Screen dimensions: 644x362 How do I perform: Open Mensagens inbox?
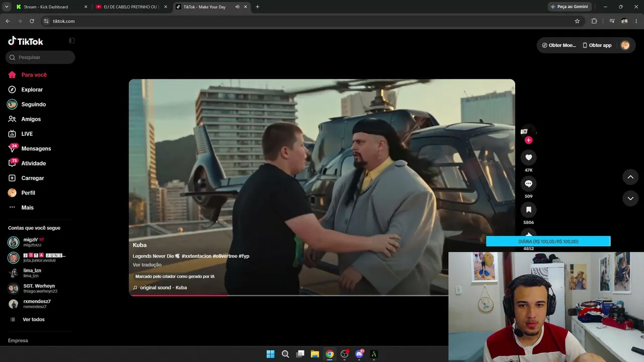point(36,149)
